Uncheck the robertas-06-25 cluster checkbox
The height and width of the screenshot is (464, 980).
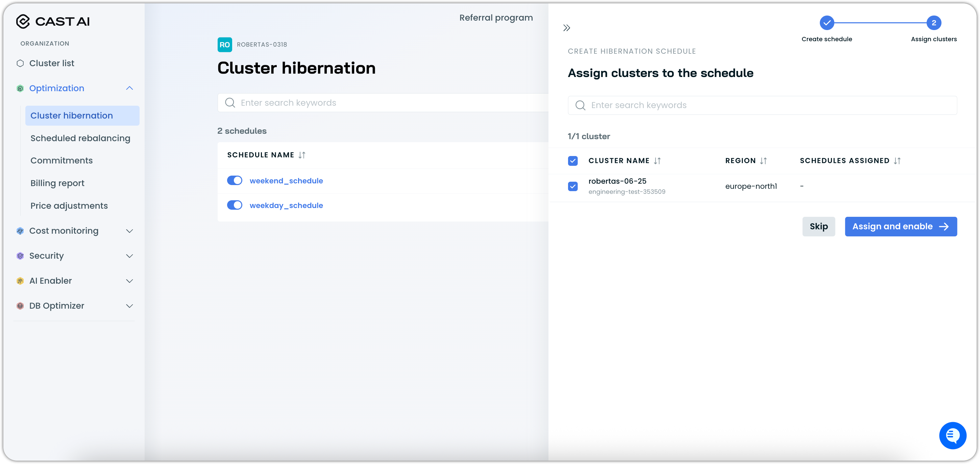(x=572, y=186)
